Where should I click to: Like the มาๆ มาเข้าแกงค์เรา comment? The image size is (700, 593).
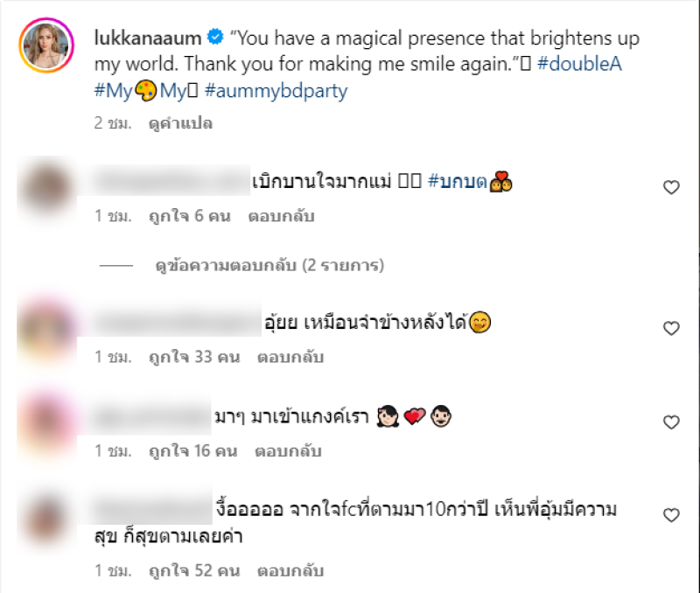point(671,422)
